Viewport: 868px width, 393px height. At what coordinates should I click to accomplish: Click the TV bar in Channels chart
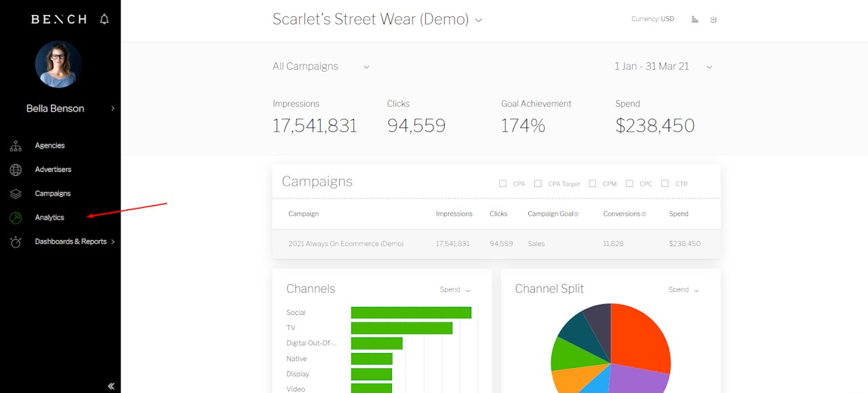point(401,328)
